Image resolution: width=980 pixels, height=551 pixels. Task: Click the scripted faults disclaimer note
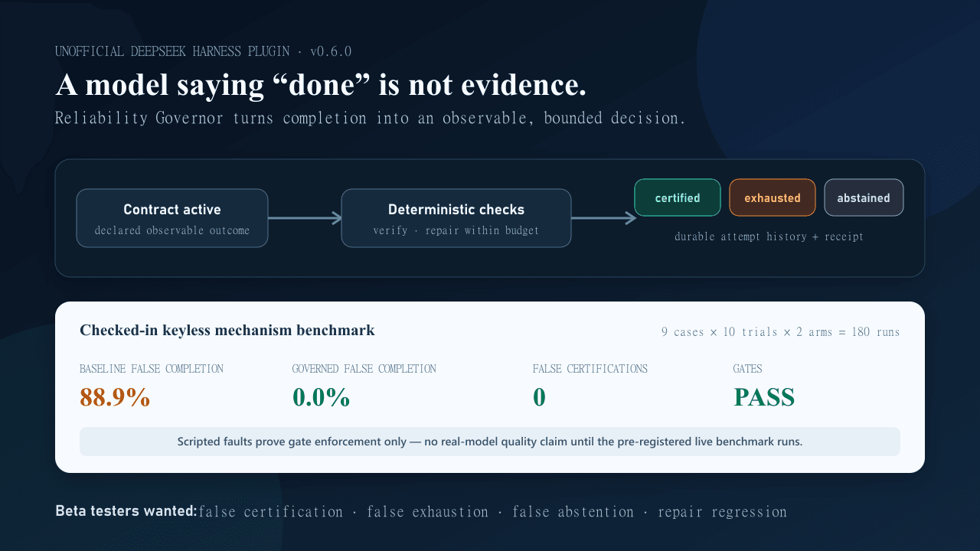[490, 442]
